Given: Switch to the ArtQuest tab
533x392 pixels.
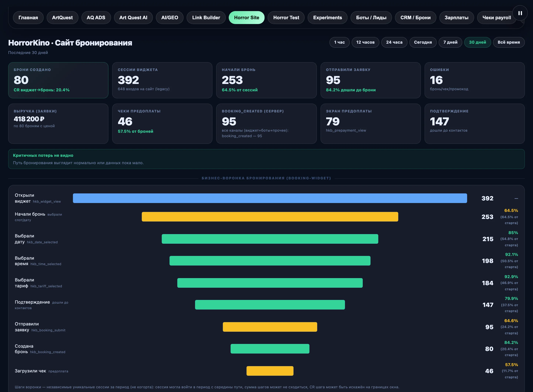Looking at the screenshot, I should [62, 18].
